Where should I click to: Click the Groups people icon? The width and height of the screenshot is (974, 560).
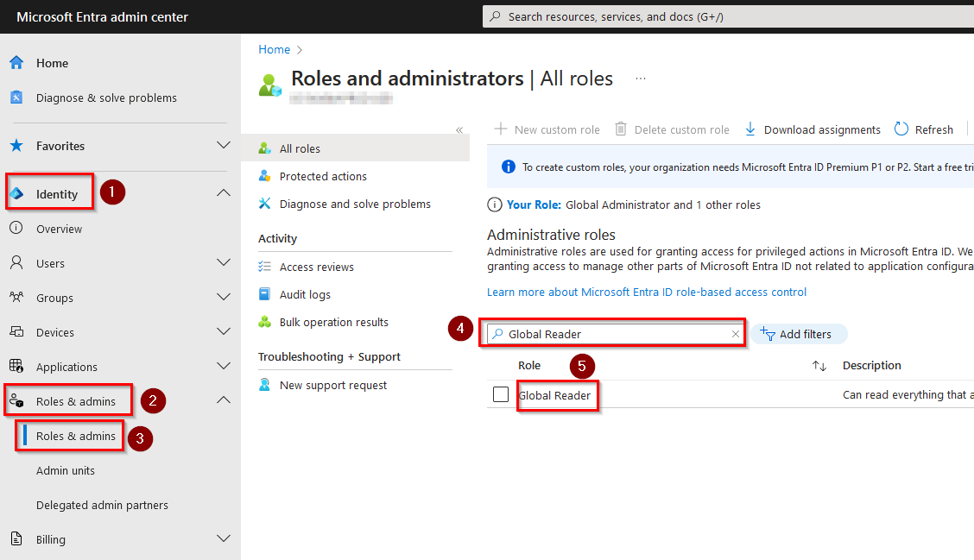(16, 297)
